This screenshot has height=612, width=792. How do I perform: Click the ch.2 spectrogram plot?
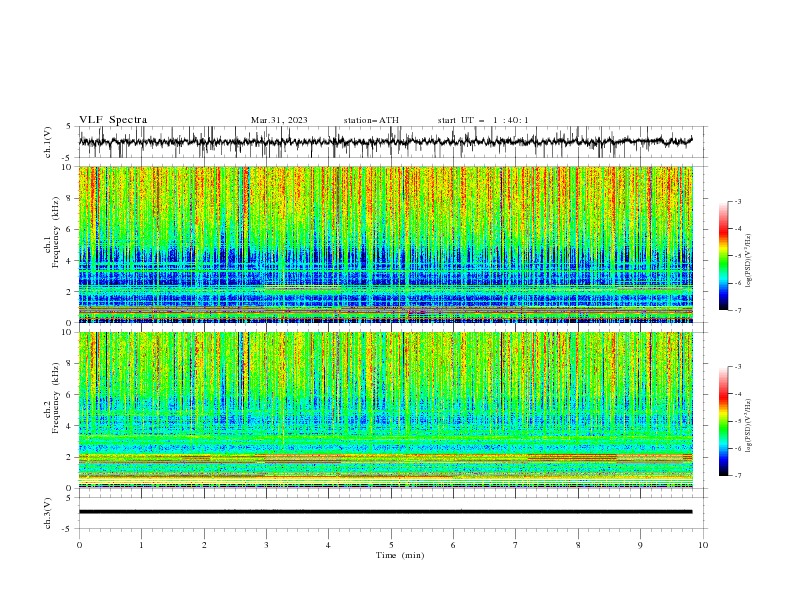(386, 410)
